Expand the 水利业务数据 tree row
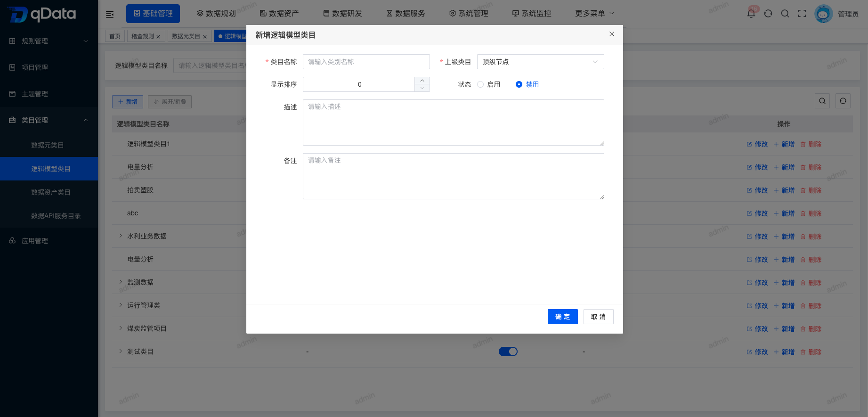This screenshot has width=868, height=417. tap(121, 236)
